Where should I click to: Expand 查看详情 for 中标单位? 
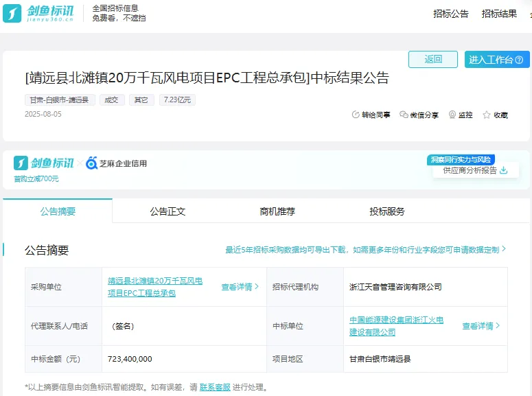tap(481, 326)
